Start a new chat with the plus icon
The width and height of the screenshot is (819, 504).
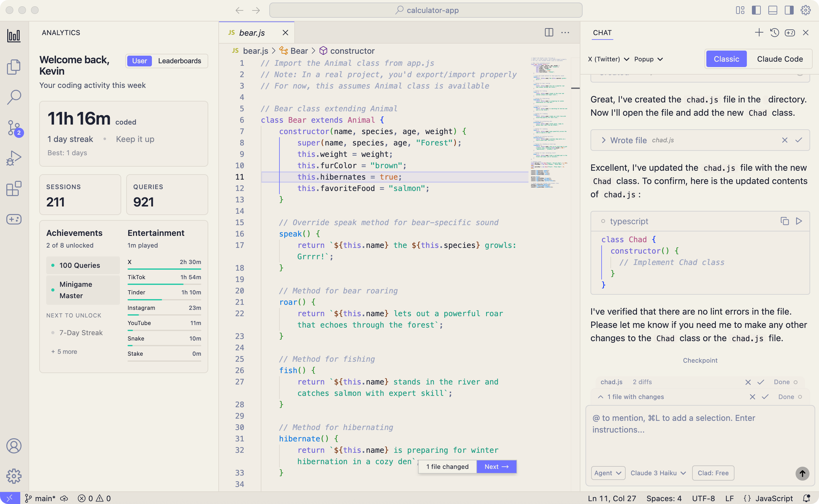[x=759, y=32]
